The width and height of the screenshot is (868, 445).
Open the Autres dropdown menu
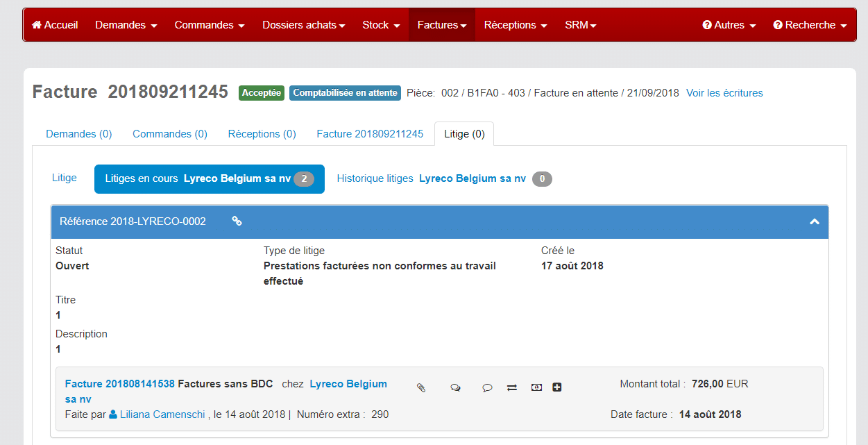click(729, 25)
